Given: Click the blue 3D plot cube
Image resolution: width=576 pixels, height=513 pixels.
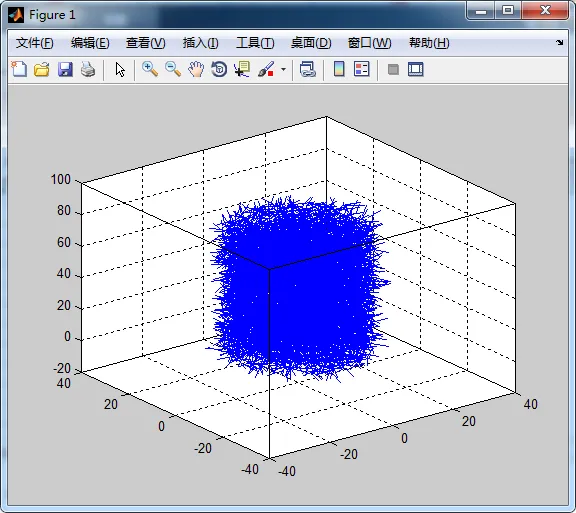Looking at the screenshot, I should click(298, 288).
